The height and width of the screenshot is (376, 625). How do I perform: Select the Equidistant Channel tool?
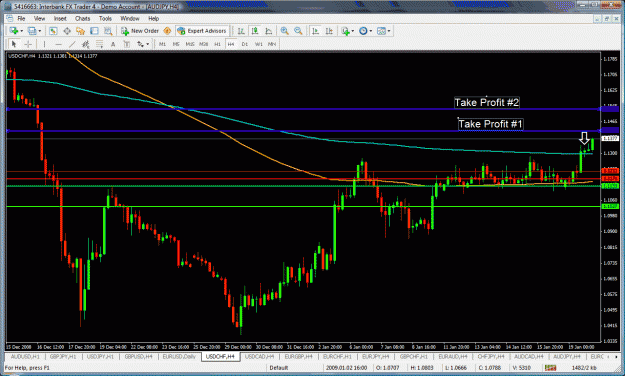(85, 44)
